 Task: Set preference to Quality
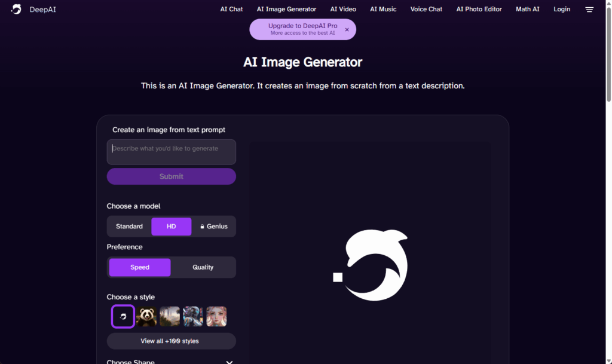tap(203, 267)
